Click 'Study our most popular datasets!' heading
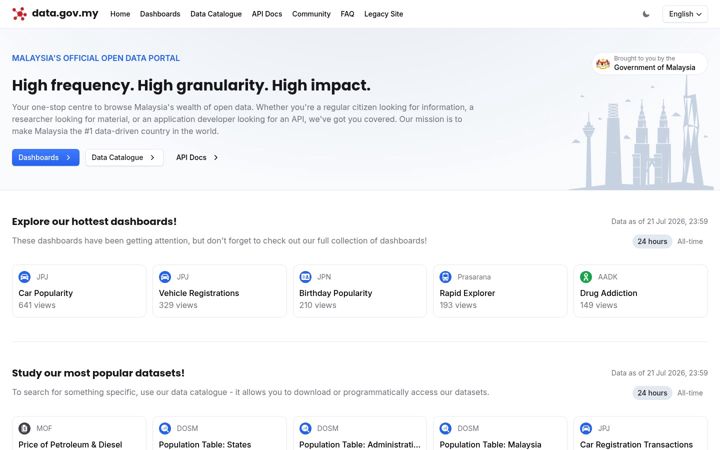Image resolution: width=720 pixels, height=450 pixels. 98,373
